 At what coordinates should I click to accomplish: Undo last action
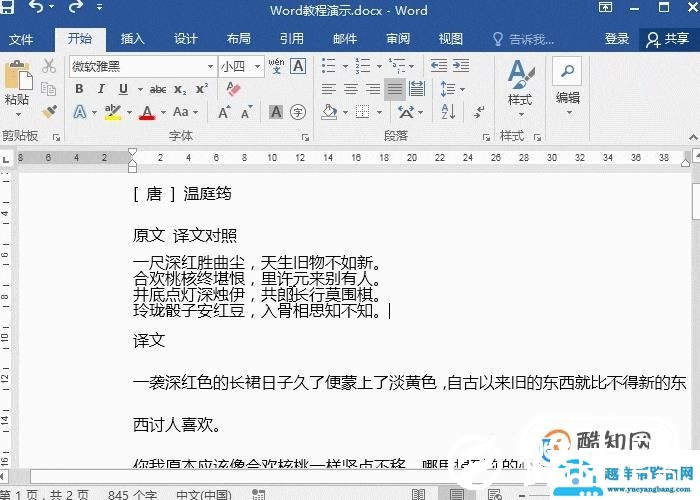(37, 7)
